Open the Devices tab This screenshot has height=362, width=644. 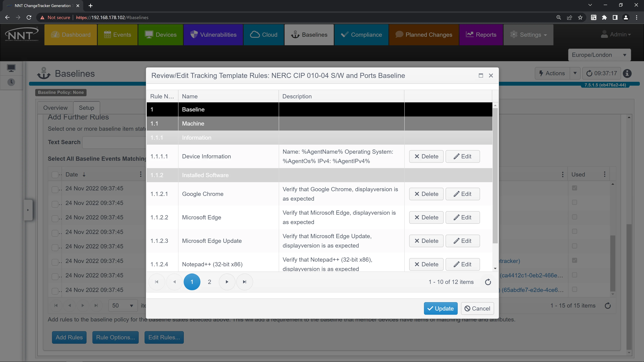160,35
